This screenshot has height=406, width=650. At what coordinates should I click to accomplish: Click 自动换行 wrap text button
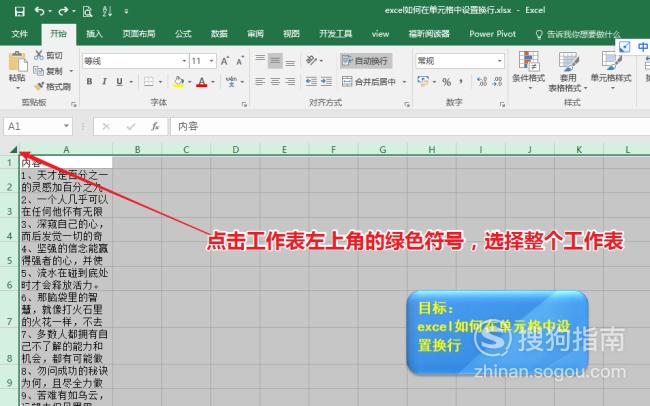tap(365, 61)
